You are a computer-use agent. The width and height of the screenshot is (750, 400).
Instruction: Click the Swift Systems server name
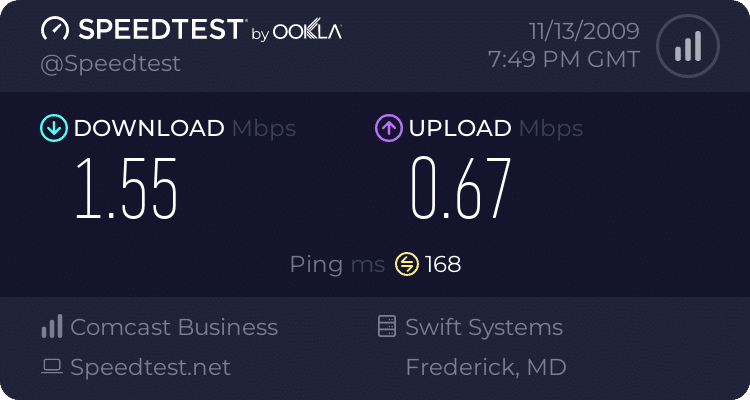click(x=484, y=327)
